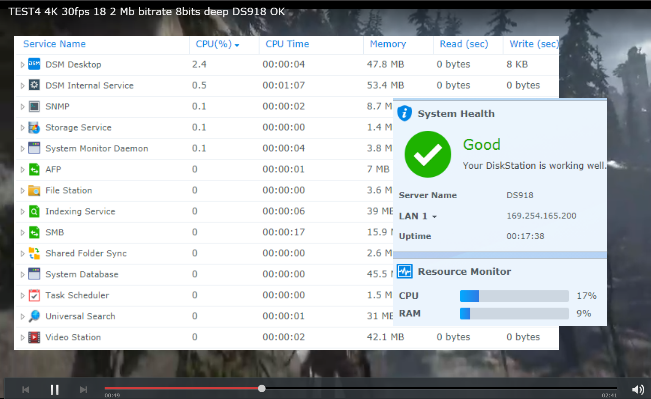
Task: Click the DSM Desktop service icon
Action: (34, 64)
